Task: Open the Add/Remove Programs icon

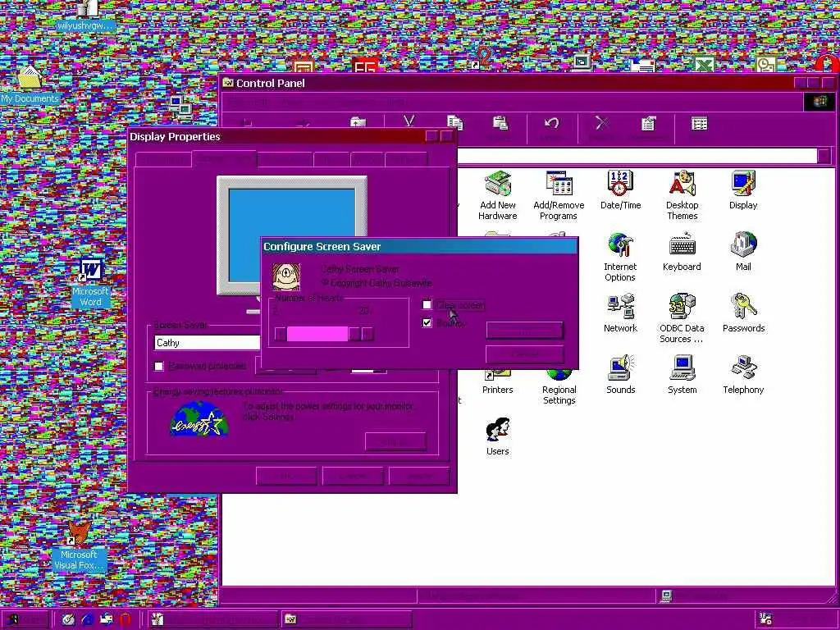Action: [x=559, y=195]
